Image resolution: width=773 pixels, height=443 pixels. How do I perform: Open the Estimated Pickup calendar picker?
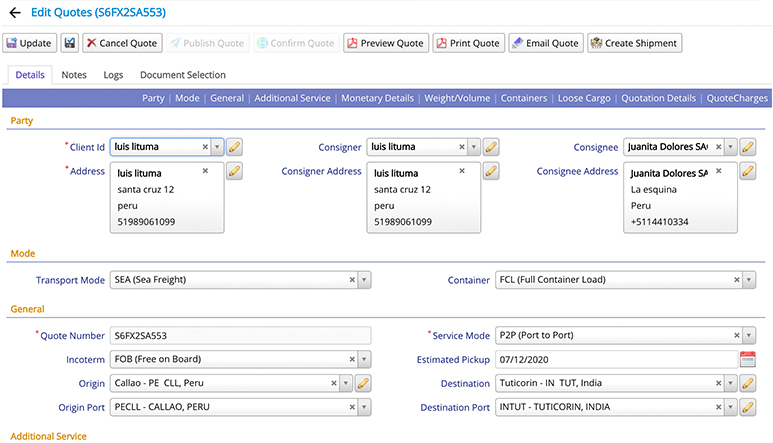pyautogui.click(x=747, y=359)
